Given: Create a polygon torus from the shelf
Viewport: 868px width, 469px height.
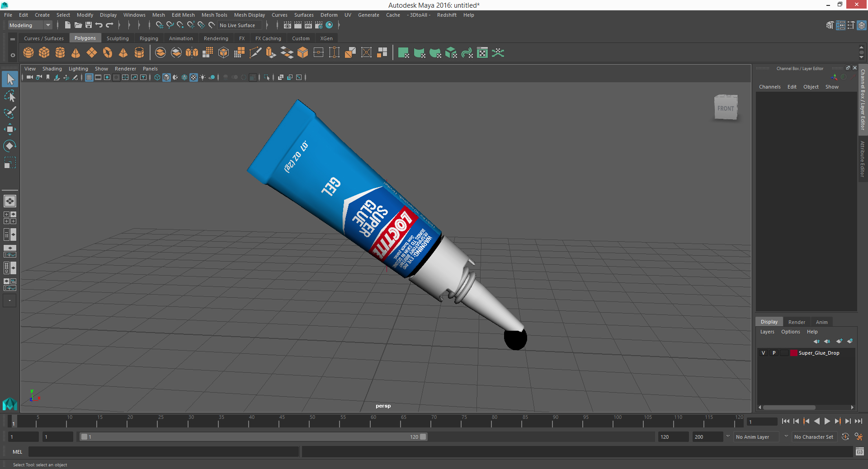Looking at the screenshot, I should [x=108, y=53].
